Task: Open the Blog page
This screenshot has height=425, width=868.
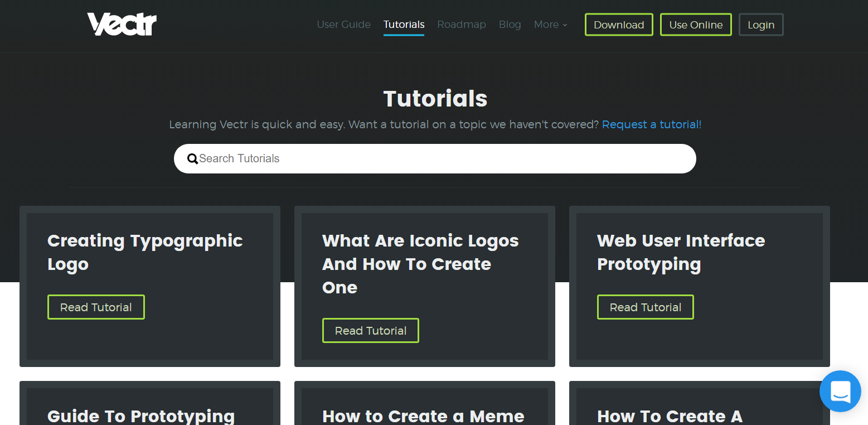Action: pos(510,25)
